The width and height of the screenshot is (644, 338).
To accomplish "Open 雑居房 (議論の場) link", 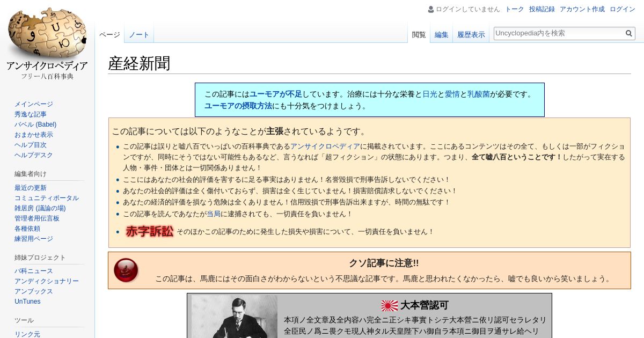I will coord(40,208).
